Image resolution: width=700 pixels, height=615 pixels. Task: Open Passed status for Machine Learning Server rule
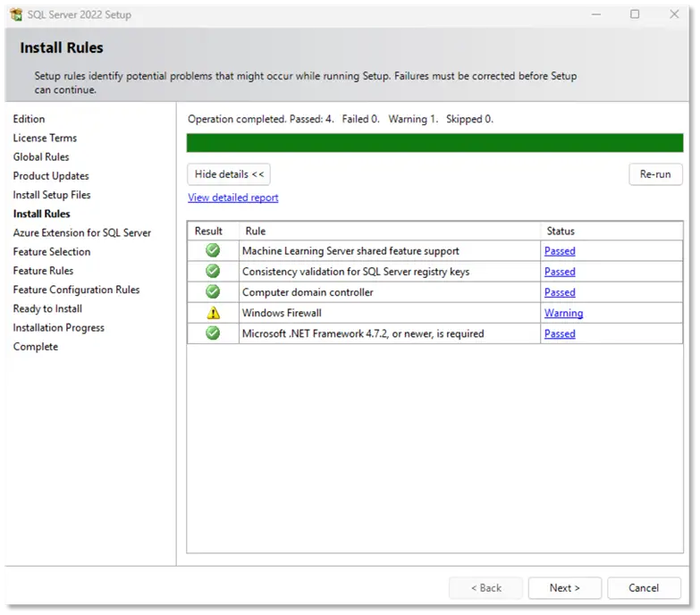tap(560, 251)
